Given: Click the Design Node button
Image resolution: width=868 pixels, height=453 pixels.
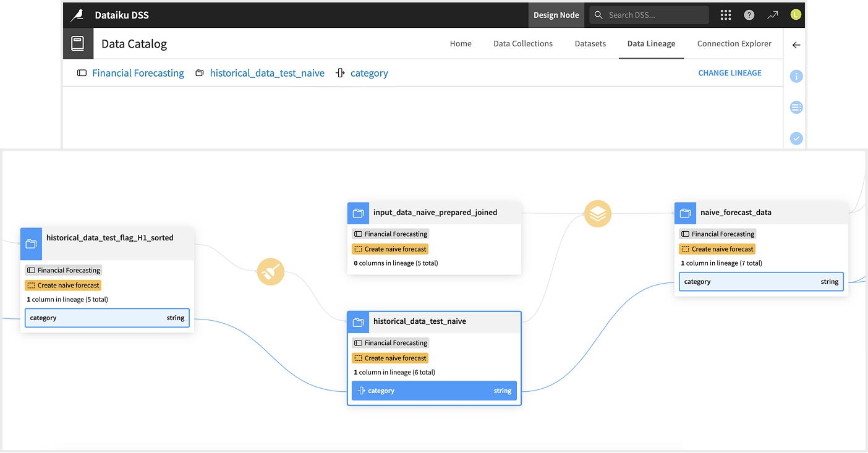Looking at the screenshot, I should point(556,15).
